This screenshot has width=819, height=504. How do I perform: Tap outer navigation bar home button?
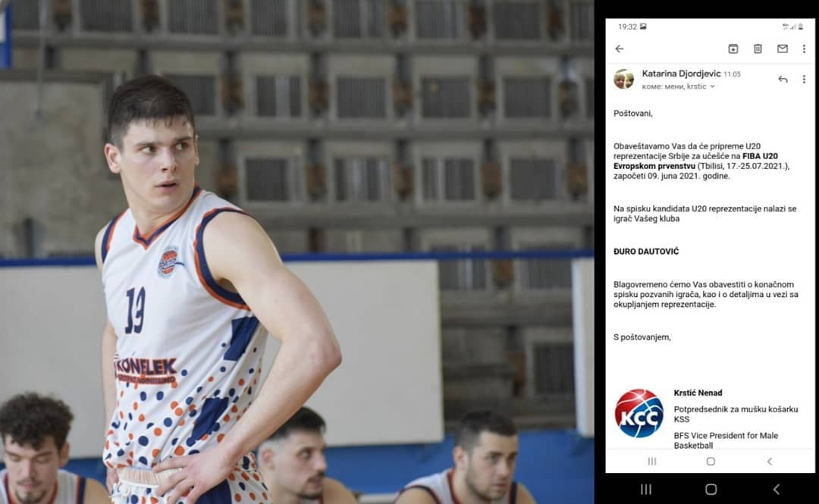tap(711, 490)
